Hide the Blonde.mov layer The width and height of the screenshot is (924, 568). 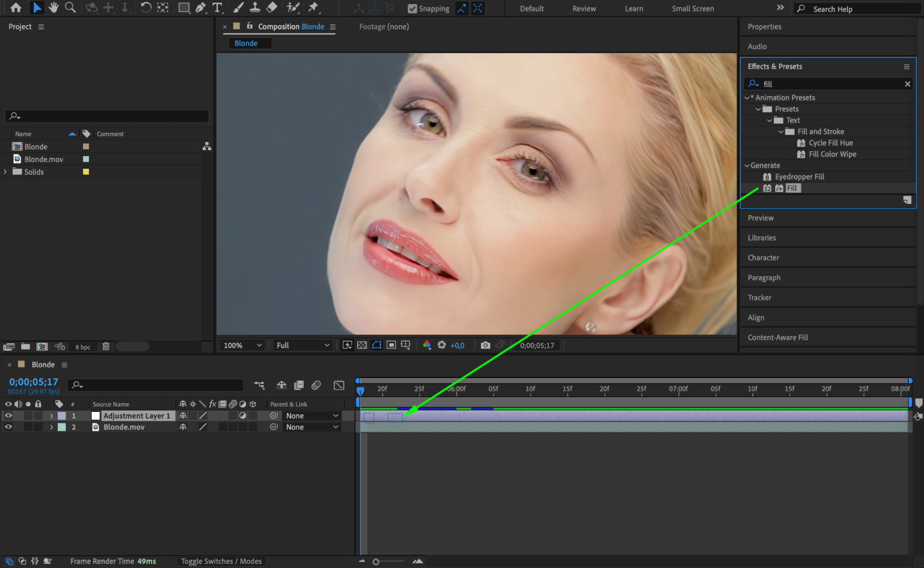[x=8, y=427]
